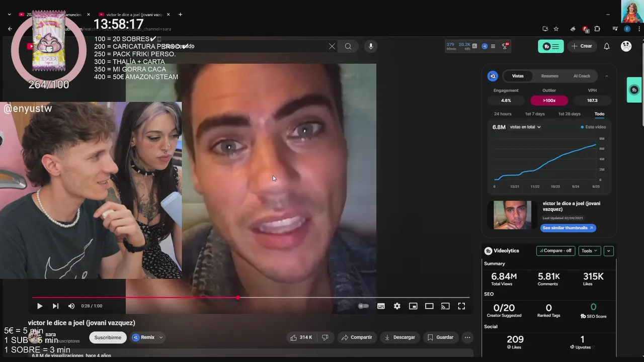Like the video with 314 K likes
The width and height of the screenshot is (644, 362).
coord(301,337)
